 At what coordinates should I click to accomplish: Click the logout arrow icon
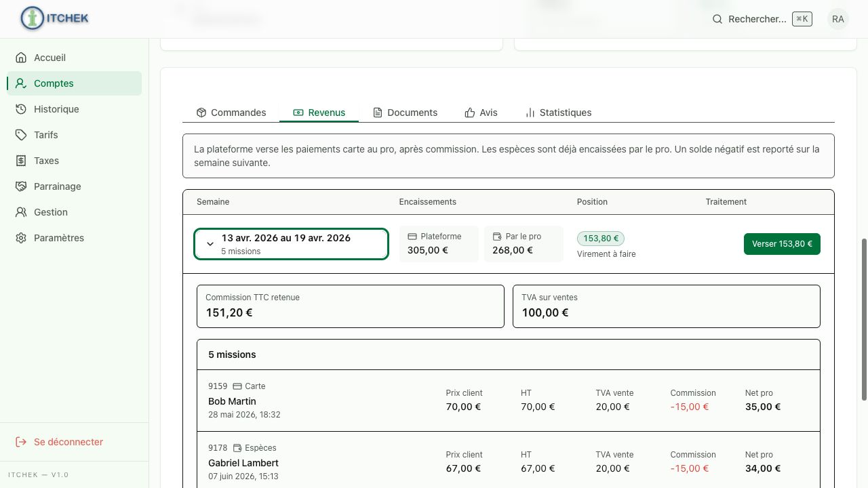tap(21, 442)
